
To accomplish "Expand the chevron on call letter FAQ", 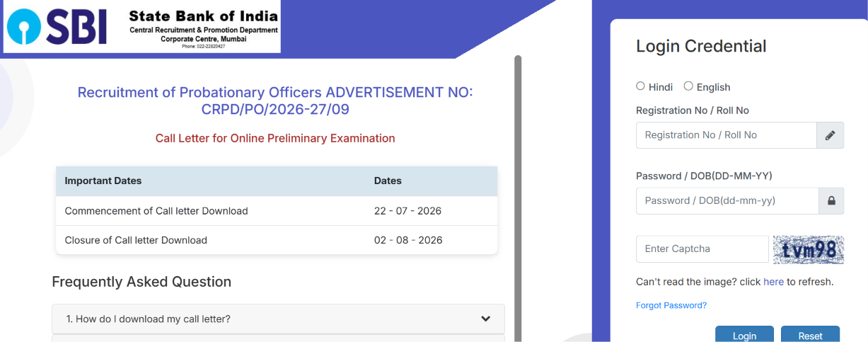I will [486, 319].
